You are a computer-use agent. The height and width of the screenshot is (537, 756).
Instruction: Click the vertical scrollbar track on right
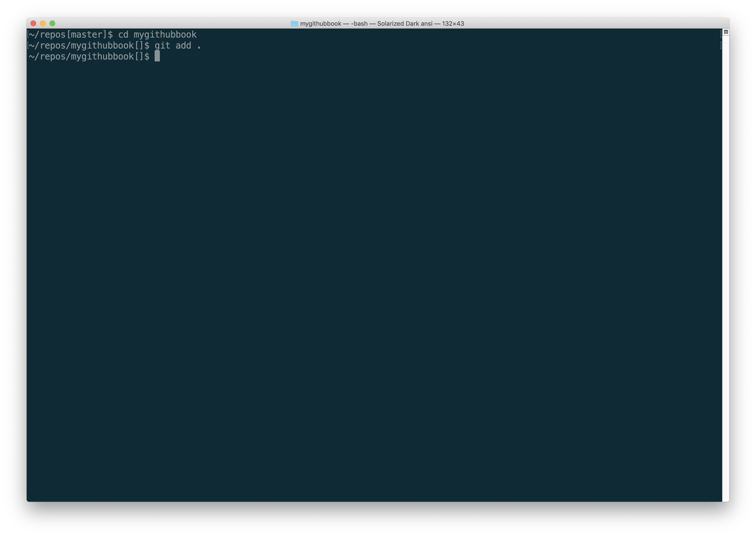coord(726,264)
